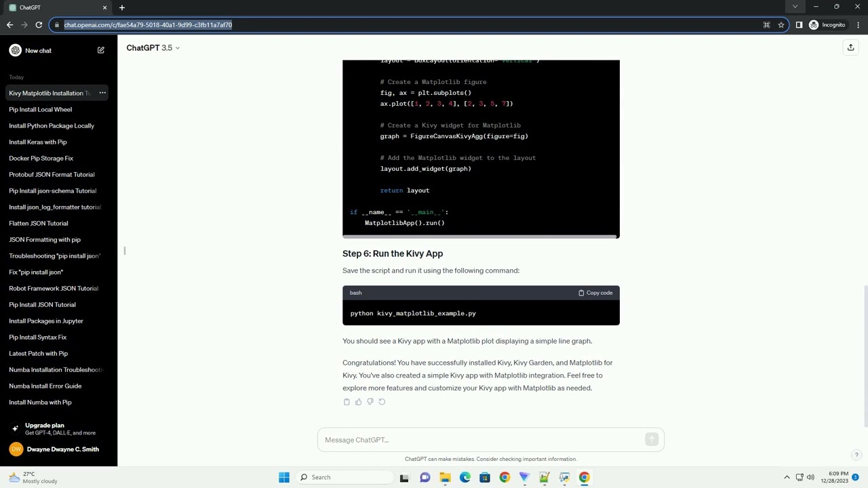Image resolution: width=868 pixels, height=488 pixels.
Task: Click the page vertical scrollbar
Action: point(865,357)
